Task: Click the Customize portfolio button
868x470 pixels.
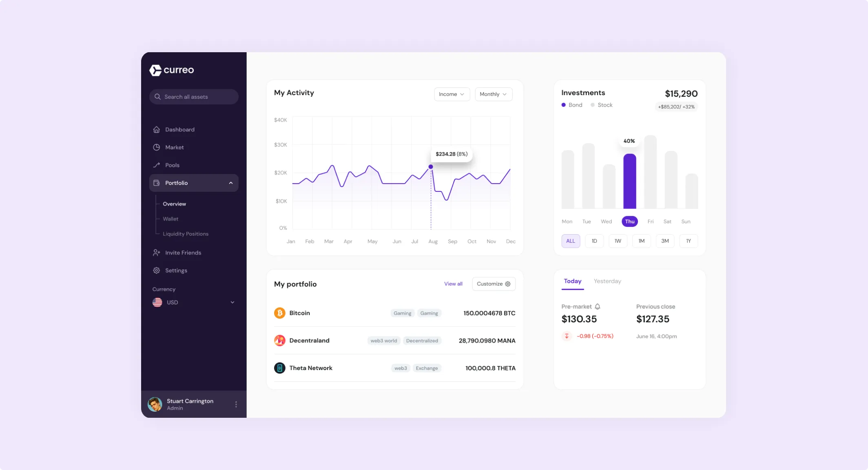Action: [x=493, y=284]
